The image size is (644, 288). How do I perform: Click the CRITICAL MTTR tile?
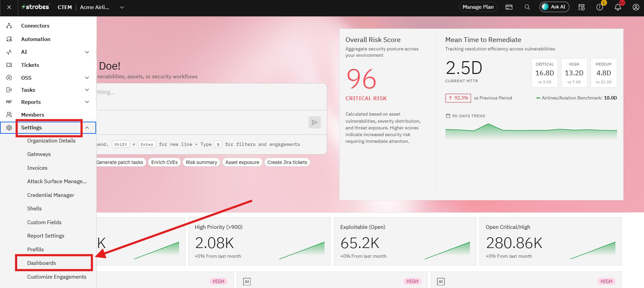(545, 73)
